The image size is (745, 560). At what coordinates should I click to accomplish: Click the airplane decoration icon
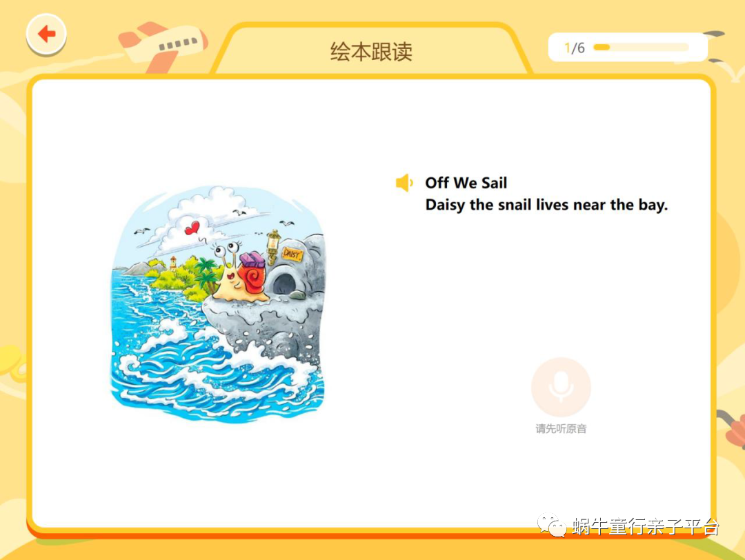point(163,46)
